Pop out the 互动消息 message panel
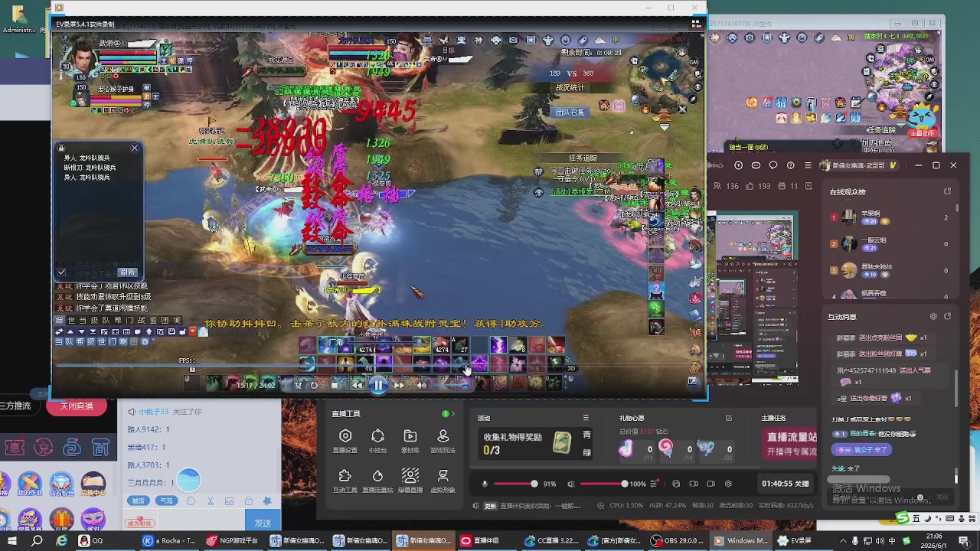 pyautogui.click(x=948, y=316)
